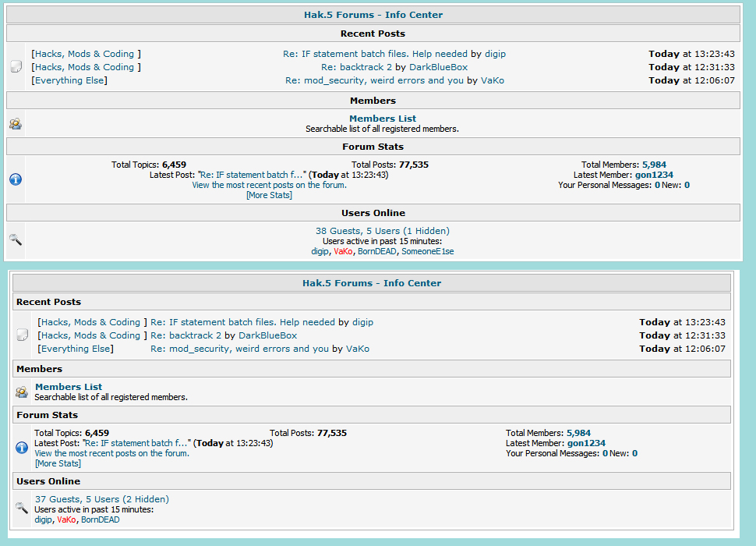756x546 pixels.
Task: Open second Hacks, Mods & Coding board in upper panel
Action: pos(84,67)
